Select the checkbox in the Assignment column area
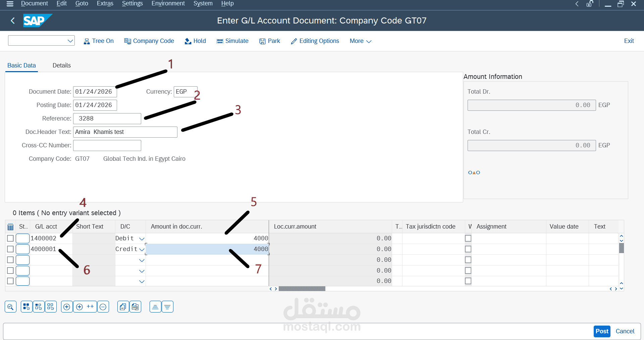This screenshot has height=340, width=644. (468, 238)
